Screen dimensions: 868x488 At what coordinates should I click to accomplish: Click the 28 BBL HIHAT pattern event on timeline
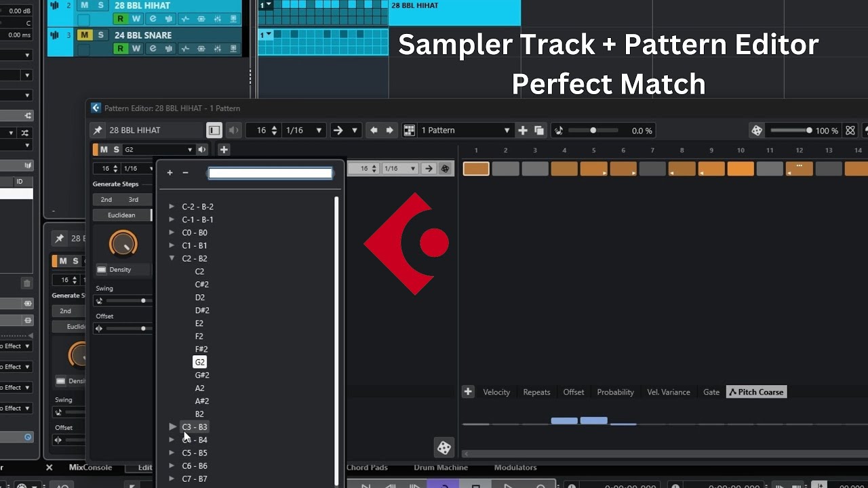pyautogui.click(x=454, y=12)
